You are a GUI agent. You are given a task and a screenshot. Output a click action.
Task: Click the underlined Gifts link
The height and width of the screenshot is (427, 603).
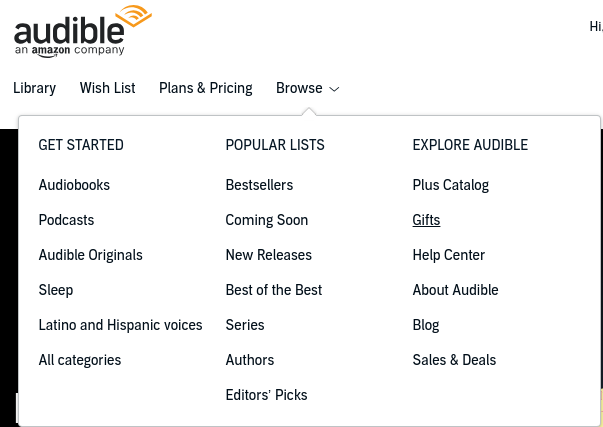click(x=426, y=220)
